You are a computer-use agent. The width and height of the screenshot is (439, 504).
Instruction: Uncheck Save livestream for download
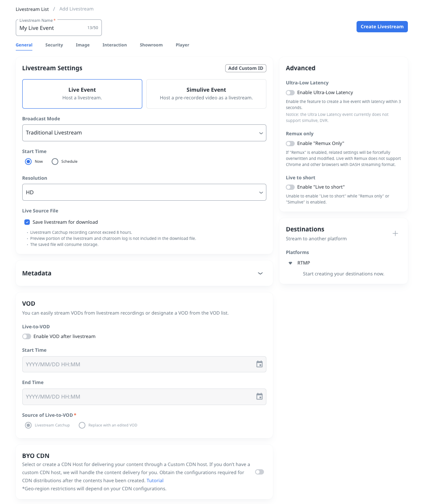[x=27, y=222]
